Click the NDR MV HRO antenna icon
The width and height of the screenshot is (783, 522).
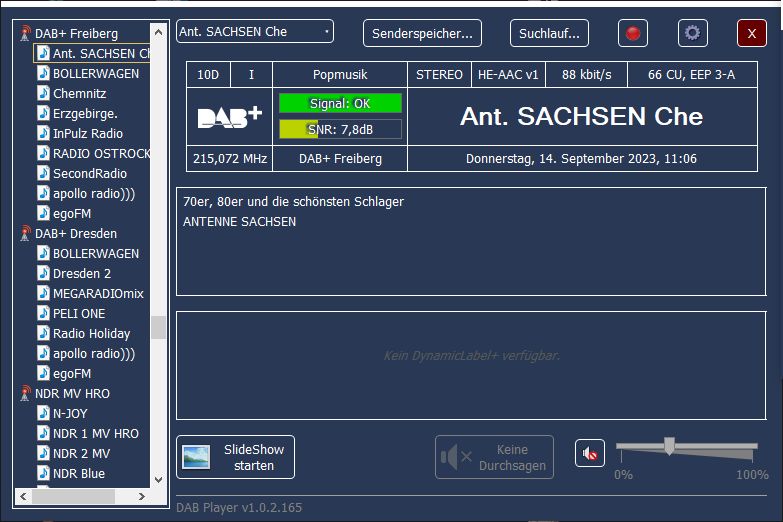(25, 393)
